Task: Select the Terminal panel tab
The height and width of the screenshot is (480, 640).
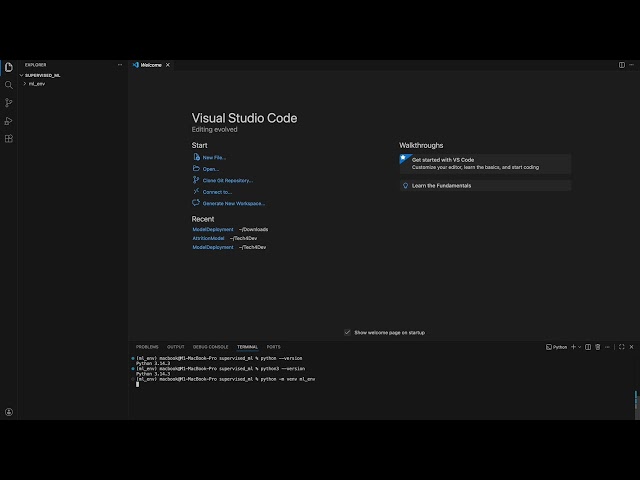Action: pyautogui.click(x=247, y=347)
